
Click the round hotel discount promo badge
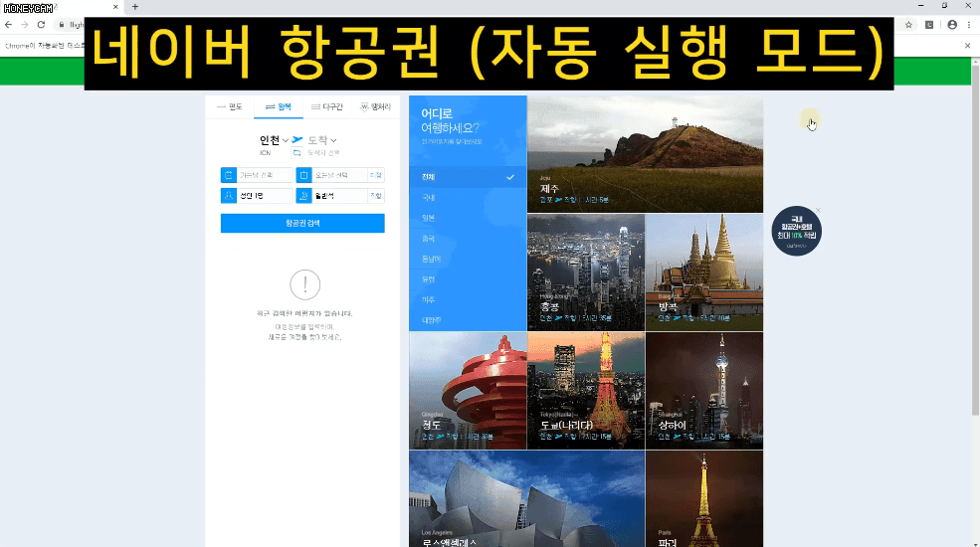(796, 231)
